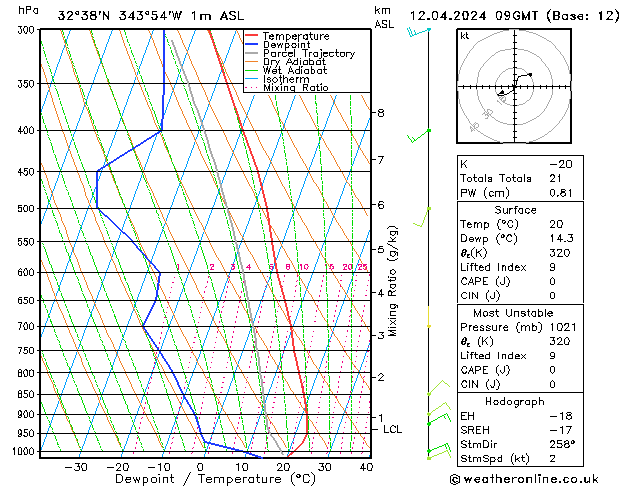
Task: Click the wind barb at 850 hPa level
Action: [x=439, y=387]
